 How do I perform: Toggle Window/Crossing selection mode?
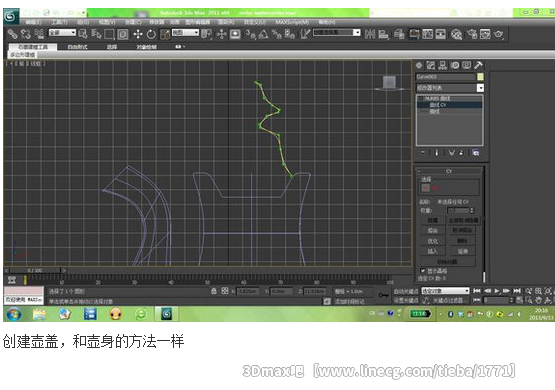(122, 34)
